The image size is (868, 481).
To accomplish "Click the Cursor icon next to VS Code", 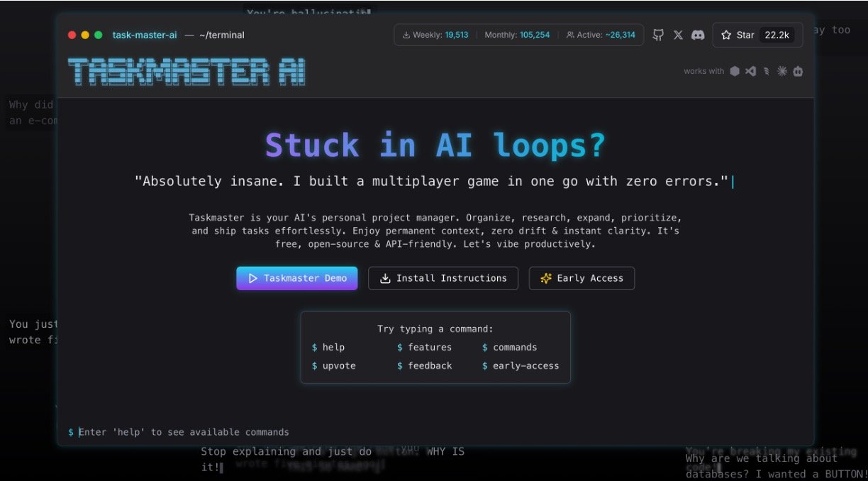I will pos(766,71).
